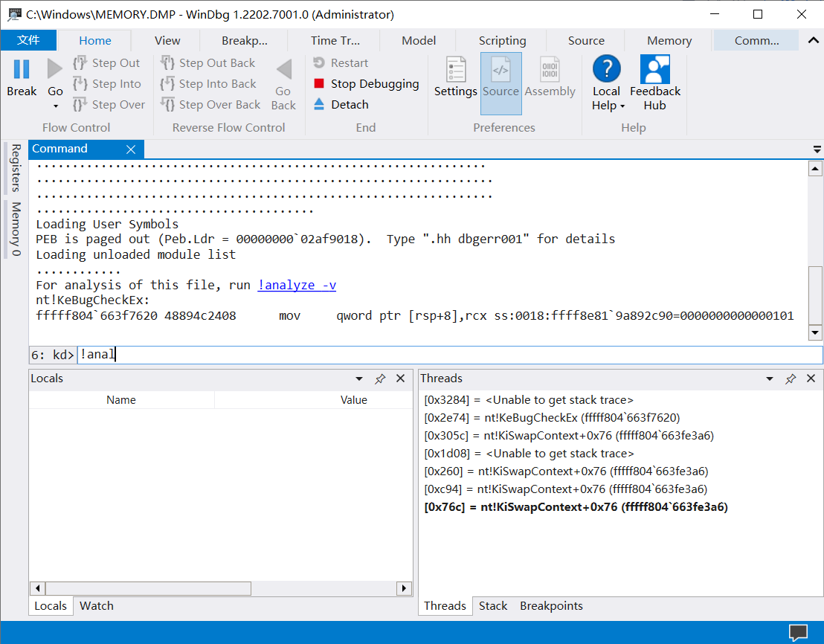Open the Memory 0 side panel
824x644 pixels.
click(x=16, y=229)
